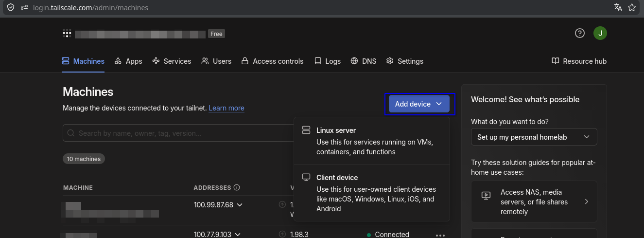Go to the Services tab

click(x=172, y=61)
